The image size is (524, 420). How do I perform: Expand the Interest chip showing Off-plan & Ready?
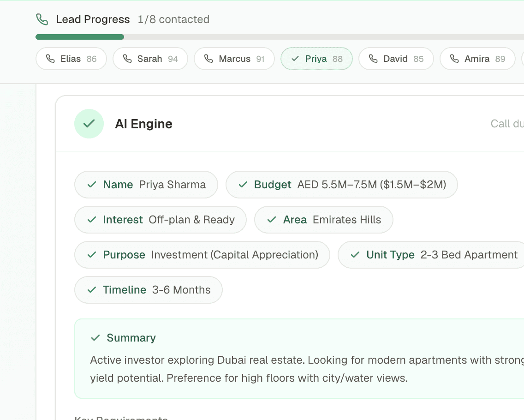(x=160, y=220)
